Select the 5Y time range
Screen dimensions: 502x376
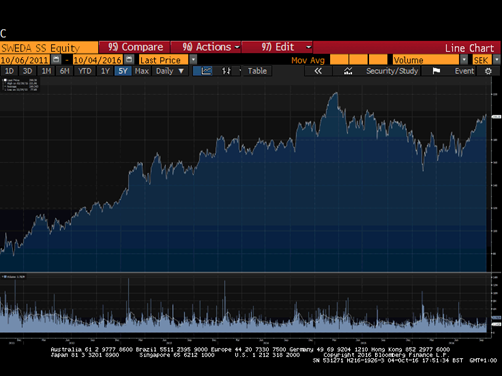(x=123, y=71)
